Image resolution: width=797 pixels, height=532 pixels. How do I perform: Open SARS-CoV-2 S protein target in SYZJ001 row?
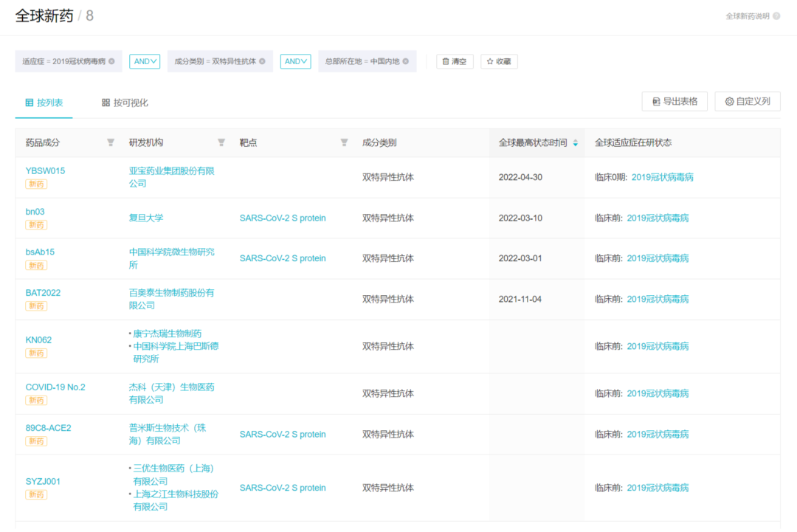[283, 488]
